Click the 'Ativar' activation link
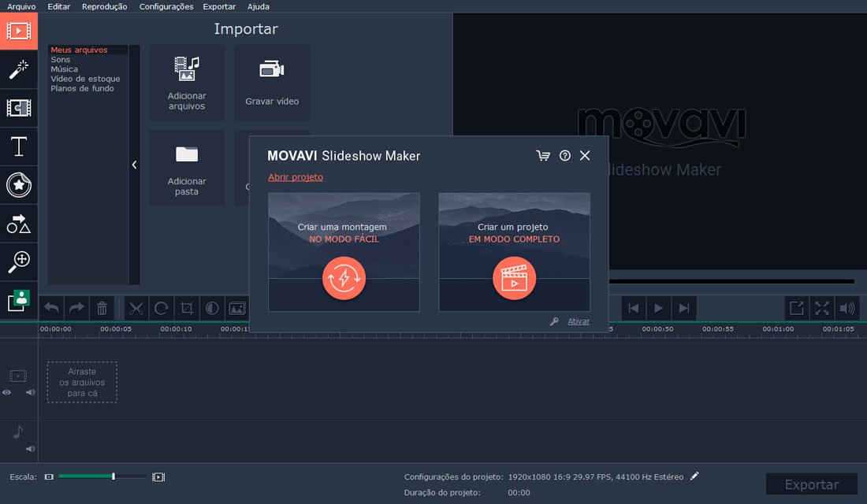The width and height of the screenshot is (867, 504). click(579, 321)
